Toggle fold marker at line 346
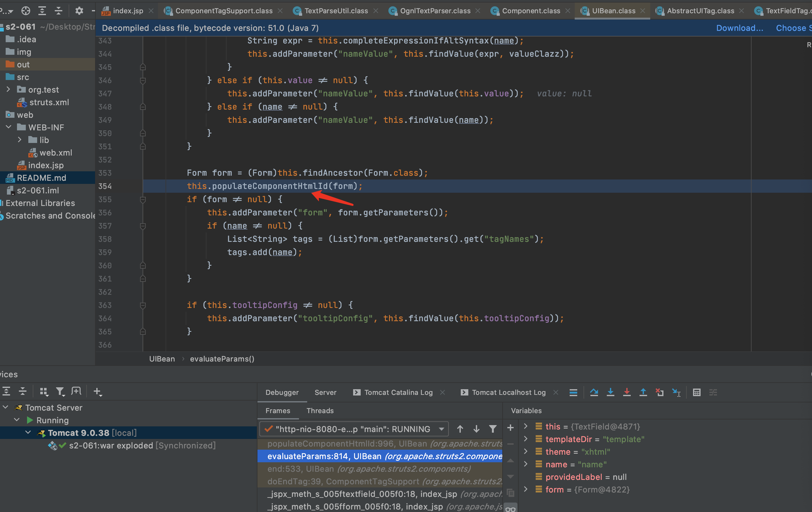The height and width of the screenshot is (512, 812). (x=143, y=80)
